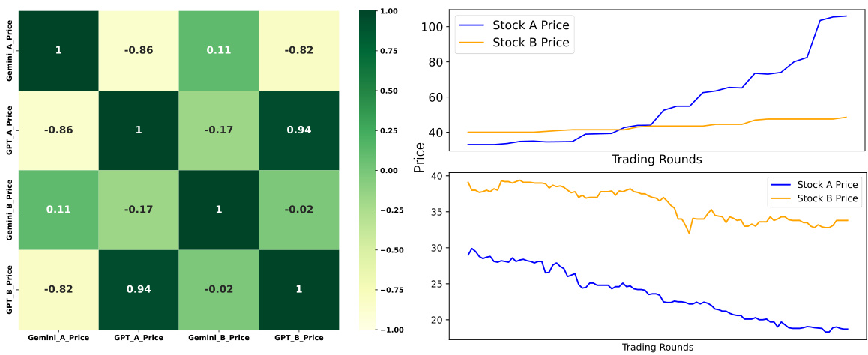Viewport: 868px width, 355px height.
Task: Click the -0.82 cell in the GPT_B_Price row
Action: click(58, 289)
